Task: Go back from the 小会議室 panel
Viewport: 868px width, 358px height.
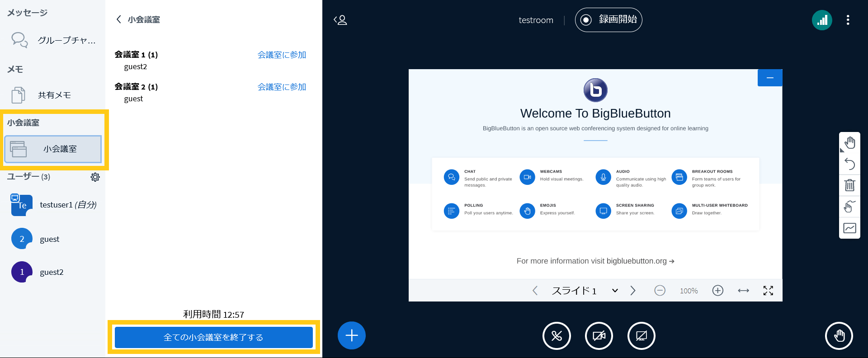Action: 118,19
